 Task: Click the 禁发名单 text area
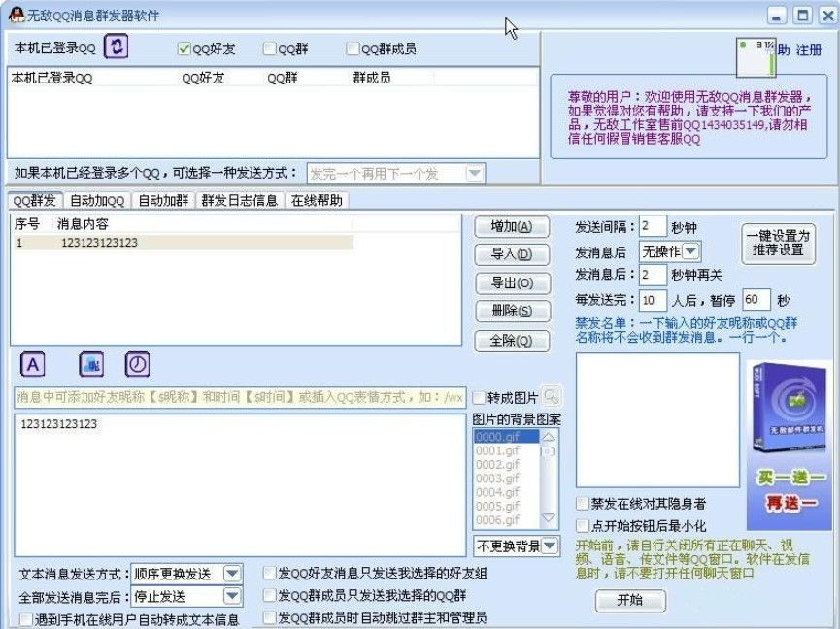click(657, 419)
